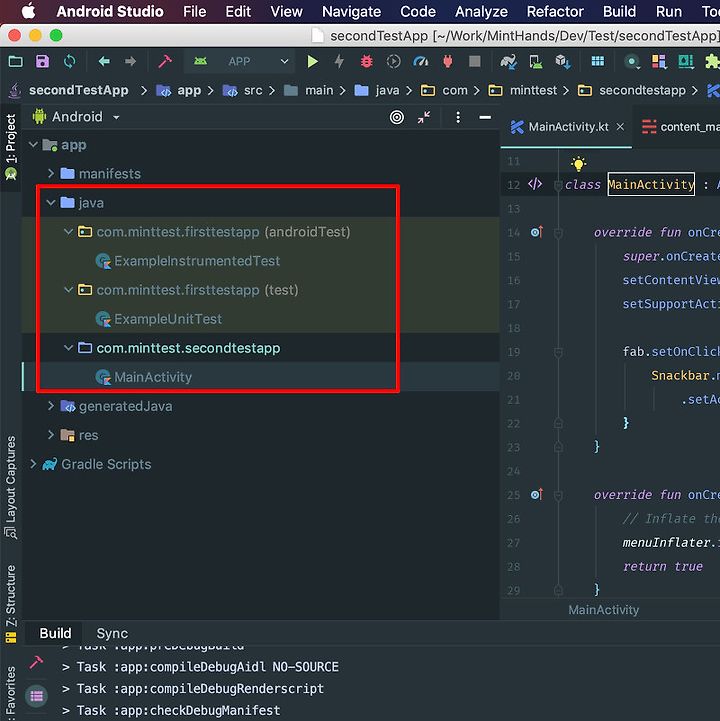Click Collapse All arrows icon in Project panel

[424, 117]
